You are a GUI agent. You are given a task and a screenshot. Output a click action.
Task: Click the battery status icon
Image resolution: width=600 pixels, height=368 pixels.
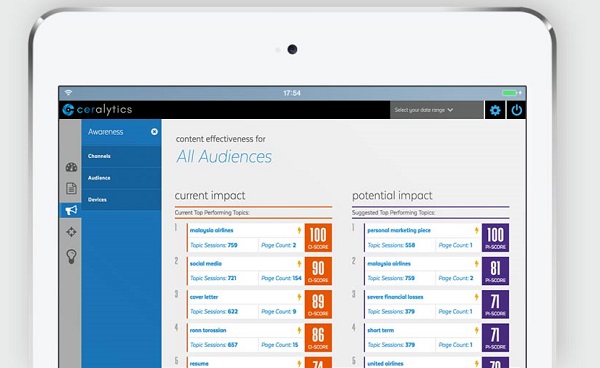[511, 93]
